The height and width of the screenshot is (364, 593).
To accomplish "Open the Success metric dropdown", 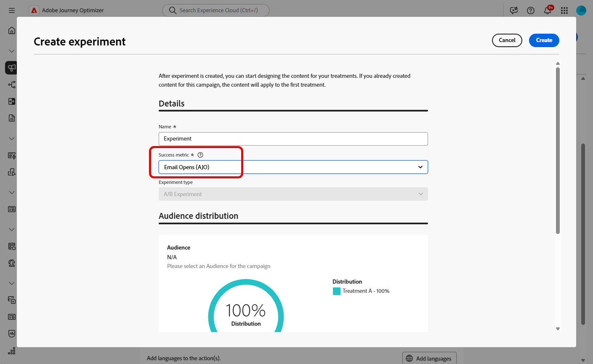I will tap(293, 167).
